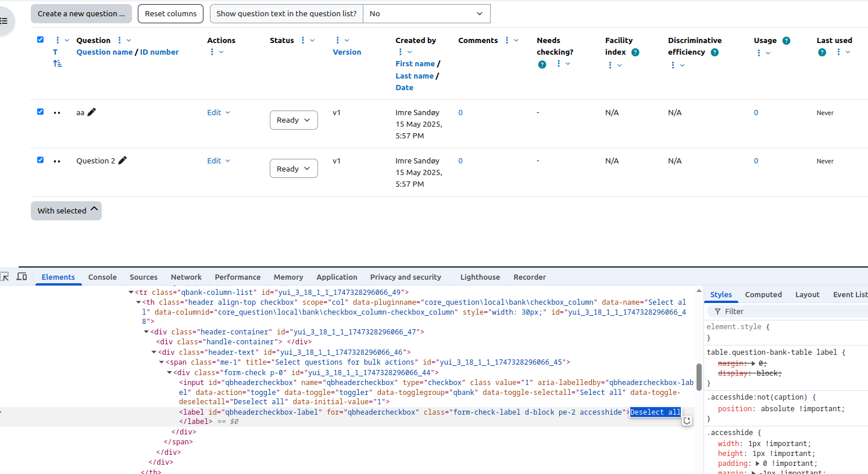
Task: Click the pencil edit icon next to aa
Action: coord(92,112)
